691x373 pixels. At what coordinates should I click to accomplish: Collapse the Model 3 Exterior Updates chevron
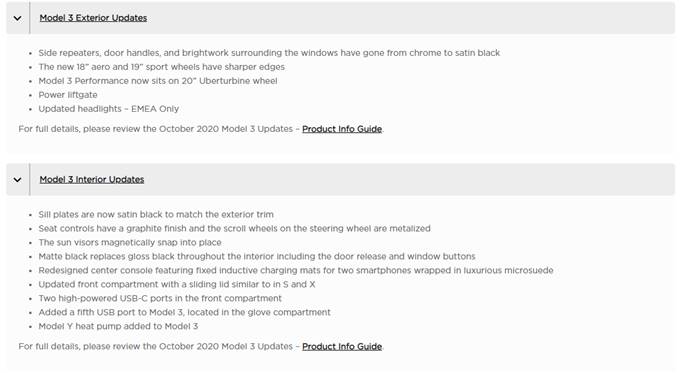[x=17, y=18]
